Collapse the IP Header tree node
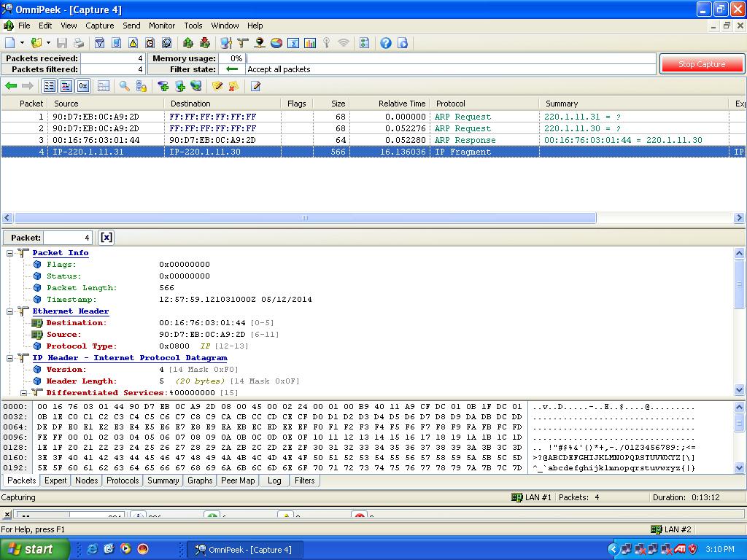This screenshot has width=747, height=560. point(9,358)
